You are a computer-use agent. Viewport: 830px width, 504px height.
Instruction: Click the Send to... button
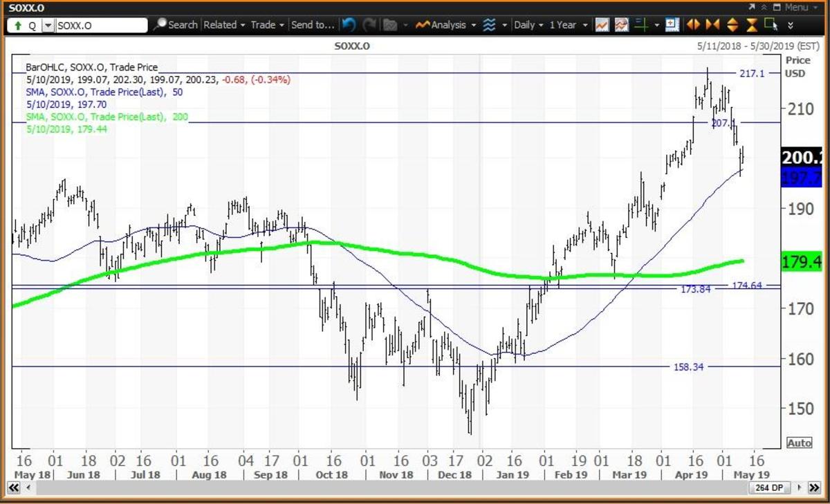point(313,25)
